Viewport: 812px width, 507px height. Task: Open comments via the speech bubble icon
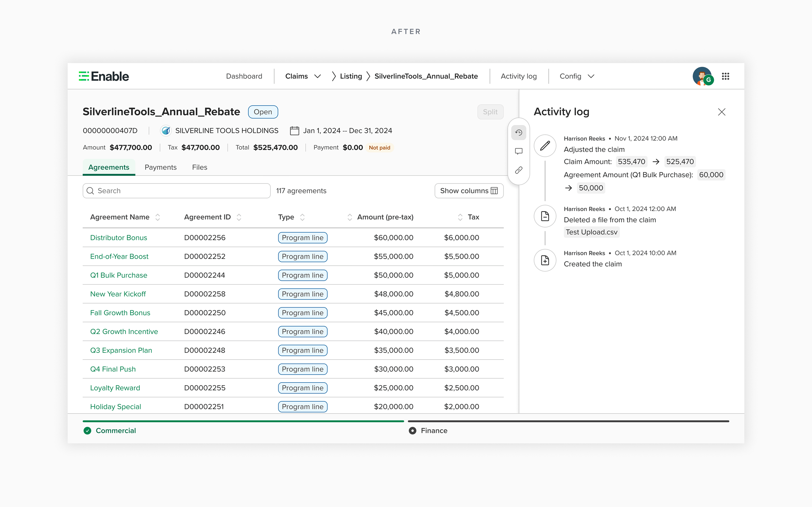(x=518, y=151)
